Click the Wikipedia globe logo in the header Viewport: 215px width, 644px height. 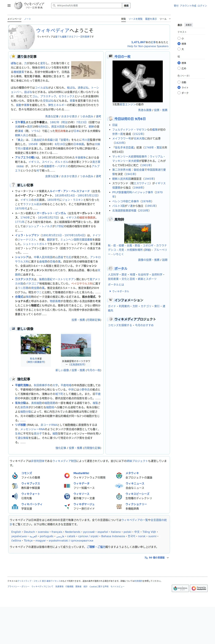coord(18,6)
